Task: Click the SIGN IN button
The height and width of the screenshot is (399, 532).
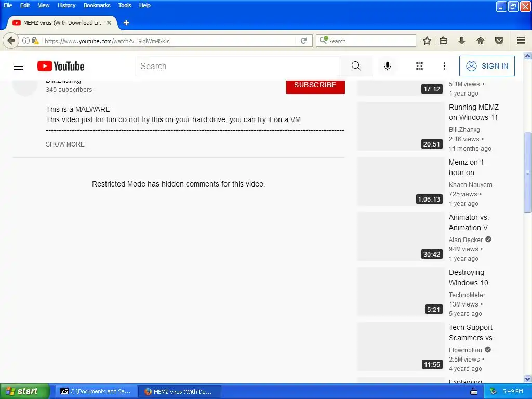Action: click(x=487, y=66)
